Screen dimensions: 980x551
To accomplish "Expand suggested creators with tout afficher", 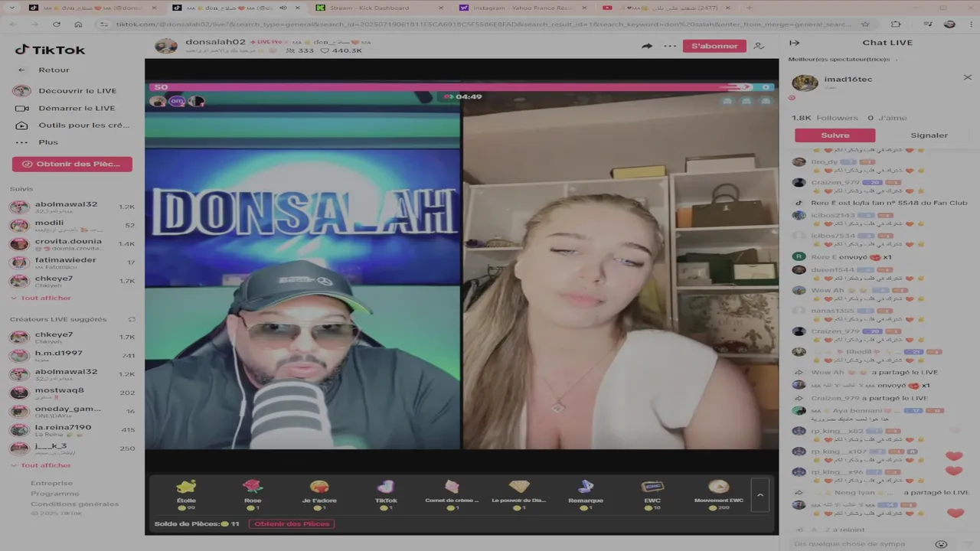I will pyautogui.click(x=41, y=465).
